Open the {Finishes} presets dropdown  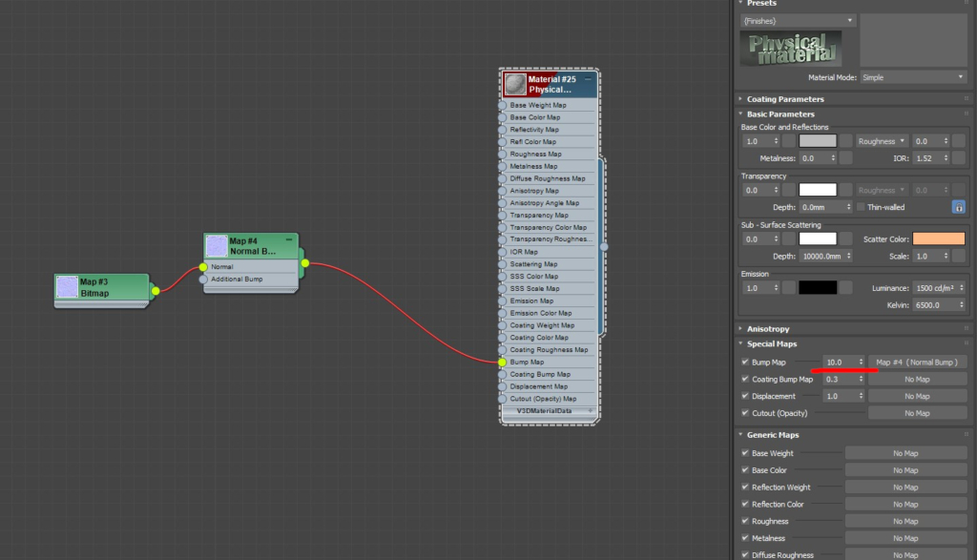click(797, 20)
